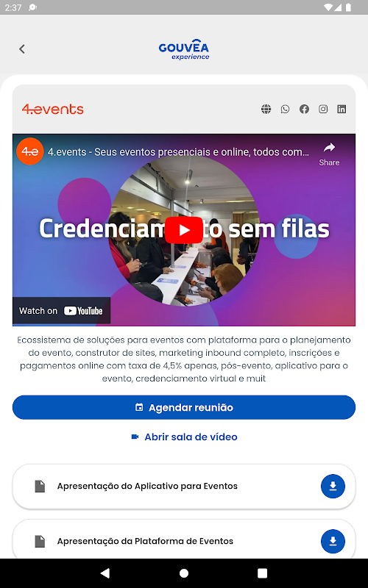
Task: Select Abrir sala de vídeo
Action: coord(184,437)
